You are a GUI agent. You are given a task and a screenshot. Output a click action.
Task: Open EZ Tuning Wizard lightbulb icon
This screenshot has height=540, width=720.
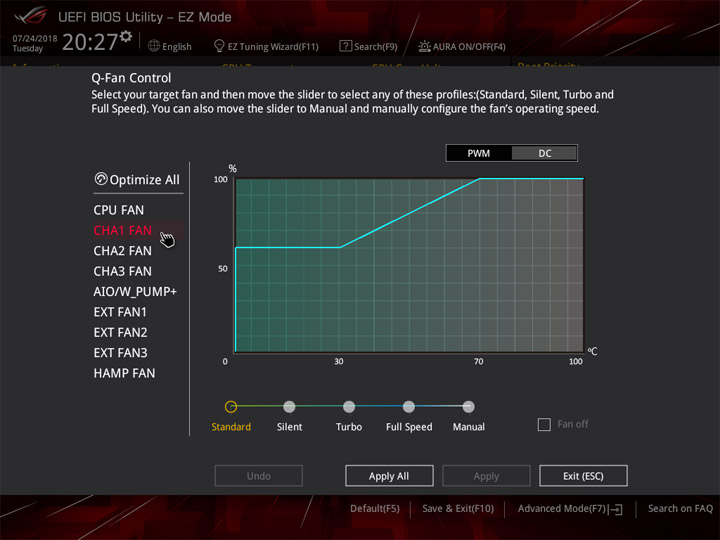[219, 46]
